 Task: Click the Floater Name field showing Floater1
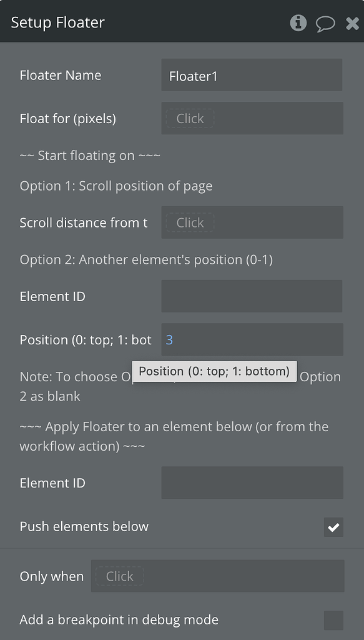point(252,74)
